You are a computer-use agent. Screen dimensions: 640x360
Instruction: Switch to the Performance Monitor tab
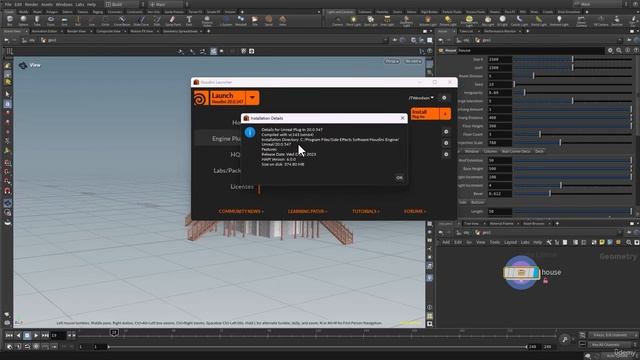(500, 31)
